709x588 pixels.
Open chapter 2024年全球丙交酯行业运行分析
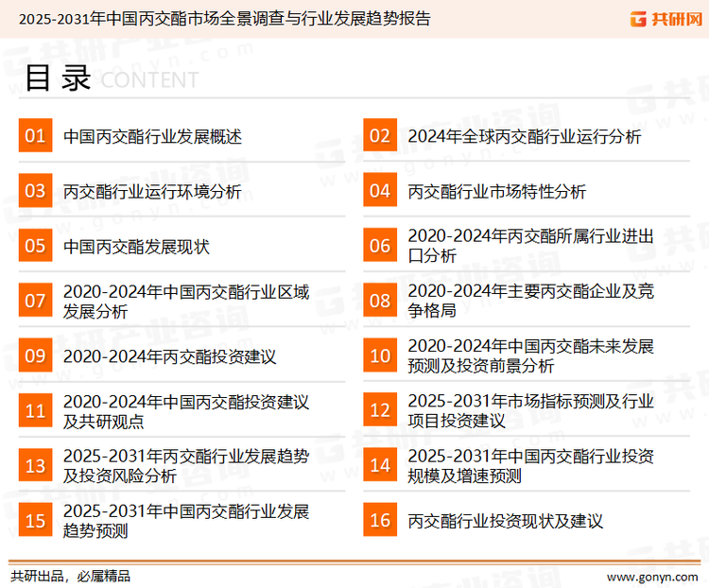524,136
